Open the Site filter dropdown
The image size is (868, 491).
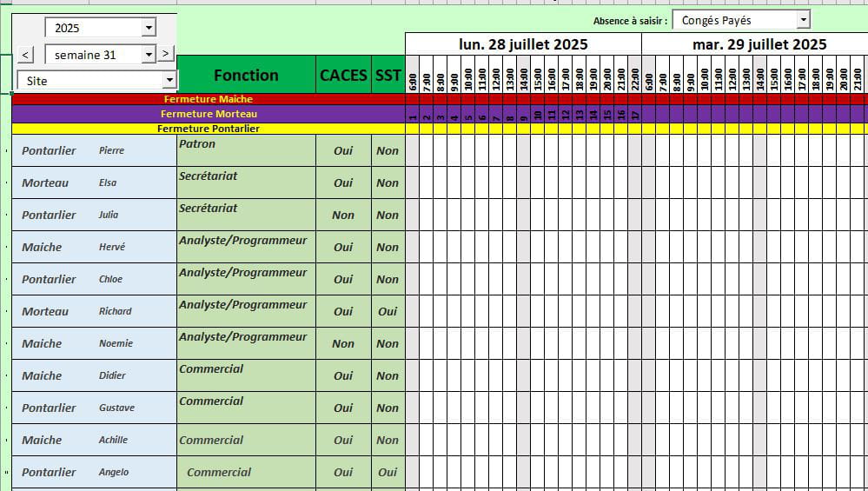pyautogui.click(x=169, y=80)
